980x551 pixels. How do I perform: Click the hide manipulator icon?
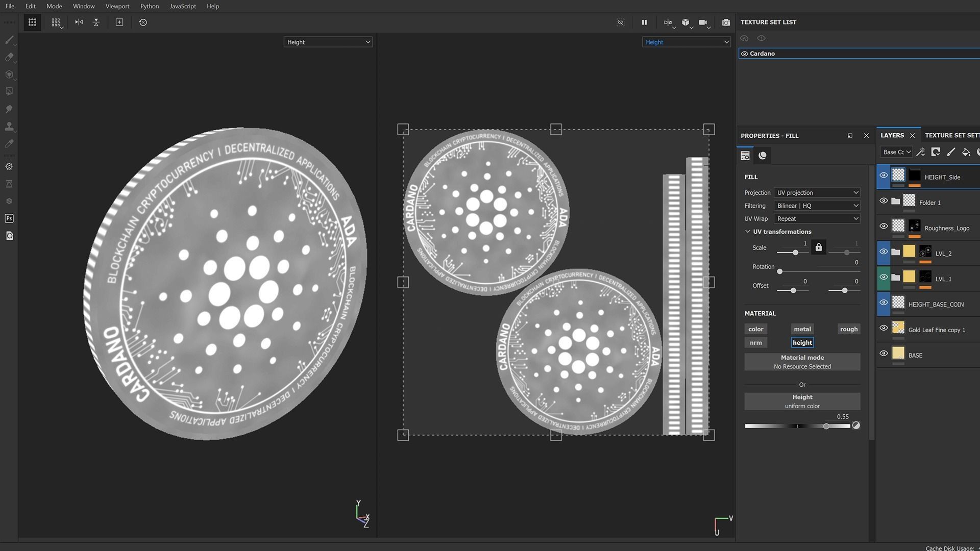[621, 22]
